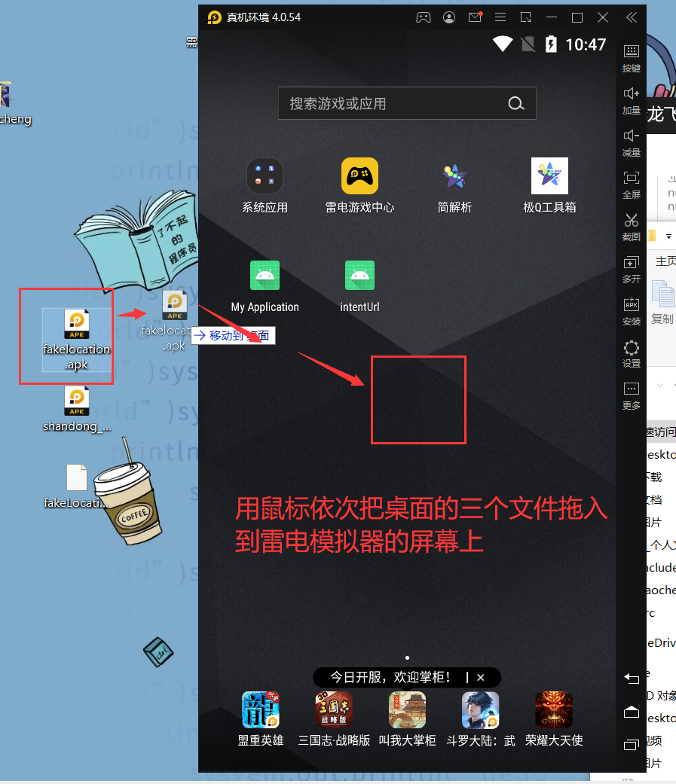
Task: Click the 安装 APK install button
Action: (x=632, y=312)
